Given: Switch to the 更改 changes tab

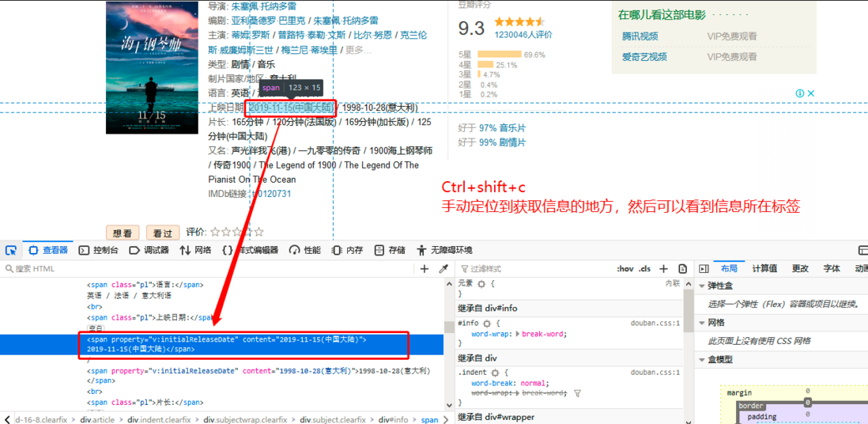Looking at the screenshot, I should pyautogui.click(x=800, y=269).
